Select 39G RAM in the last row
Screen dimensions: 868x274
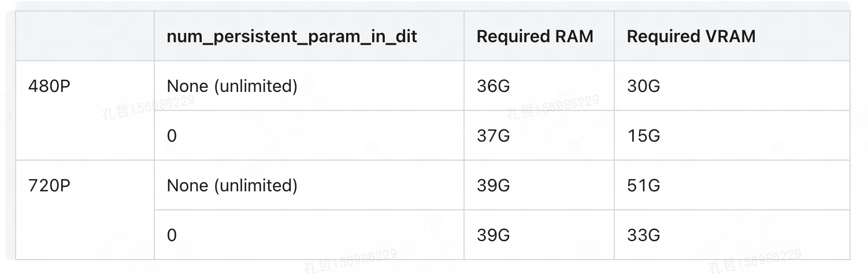coord(493,235)
